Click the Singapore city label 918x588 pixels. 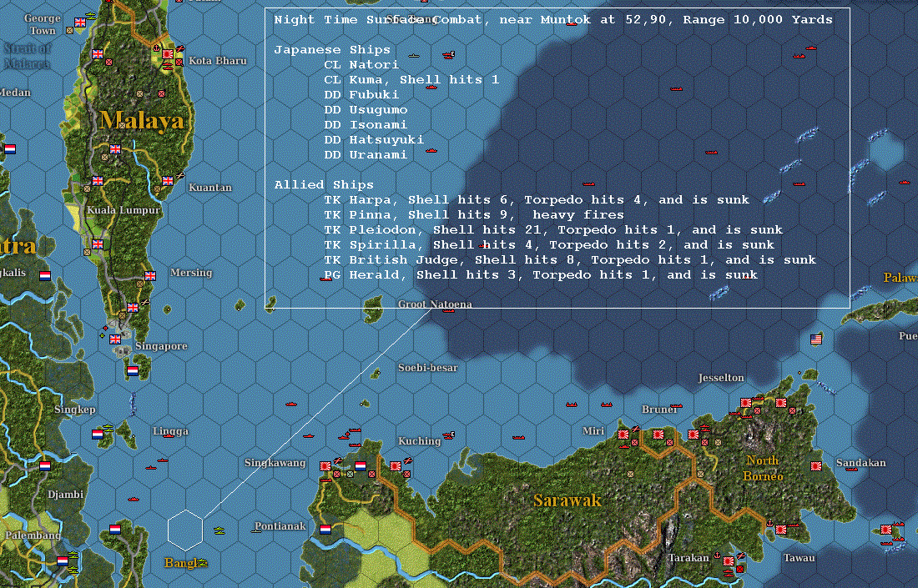[162, 346]
